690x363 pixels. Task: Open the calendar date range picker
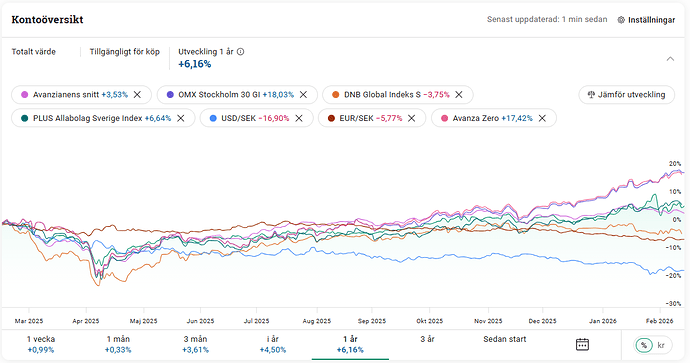tap(582, 344)
